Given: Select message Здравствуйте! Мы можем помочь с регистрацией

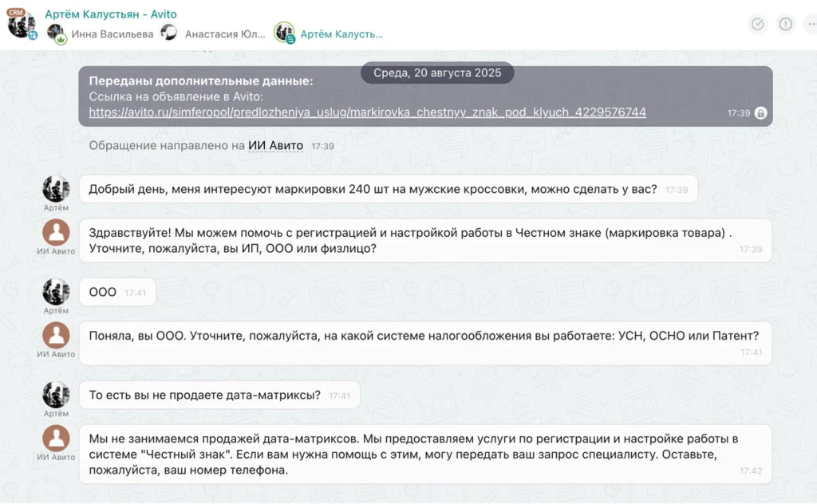Looking at the screenshot, I should click(425, 241).
